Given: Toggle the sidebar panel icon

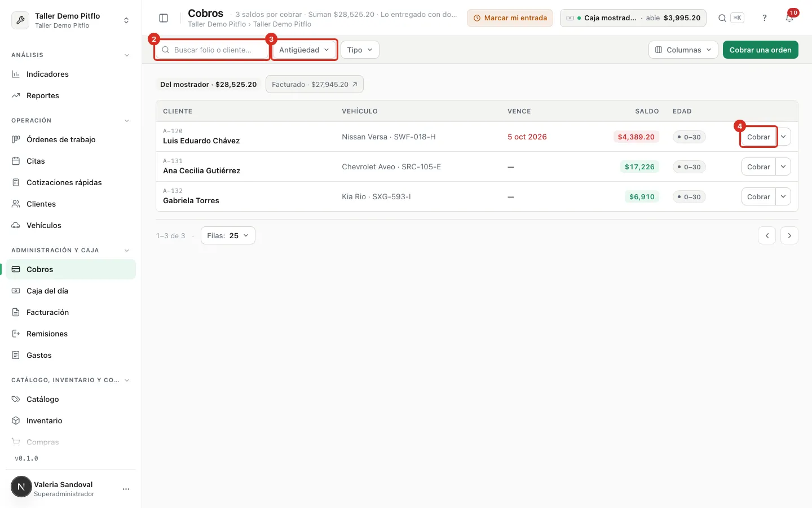Looking at the screenshot, I should pos(164,18).
